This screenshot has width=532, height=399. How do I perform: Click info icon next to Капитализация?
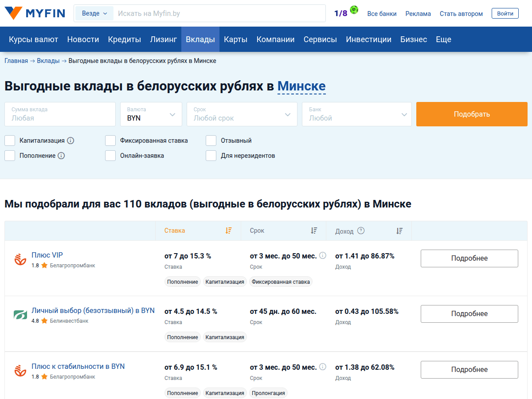click(70, 141)
